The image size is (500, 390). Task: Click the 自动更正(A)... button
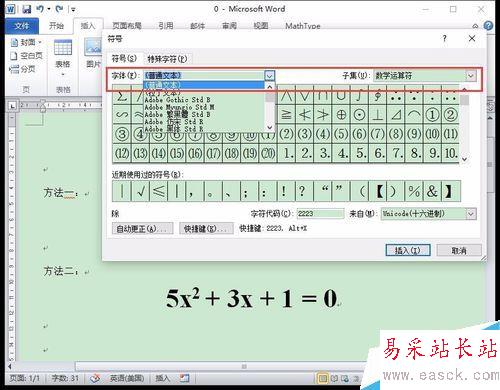(143, 229)
